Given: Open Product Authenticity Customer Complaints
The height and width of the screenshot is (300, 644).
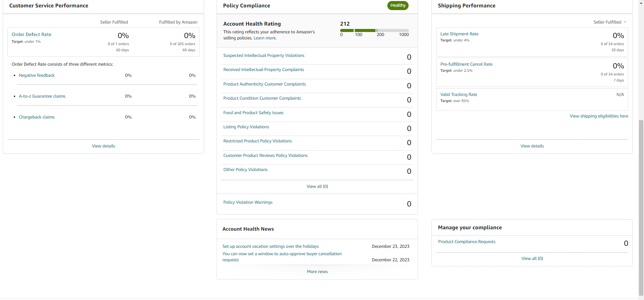Looking at the screenshot, I should point(264,84).
